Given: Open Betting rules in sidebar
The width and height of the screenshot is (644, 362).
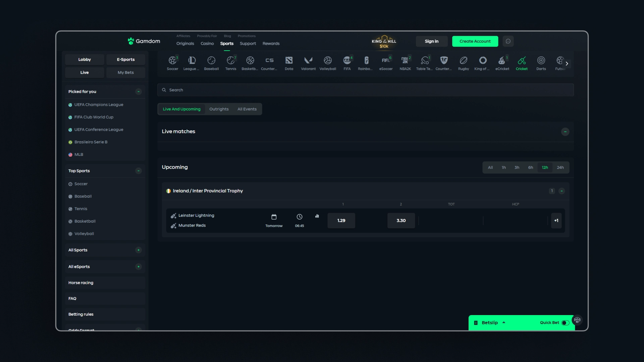Looking at the screenshot, I should 105,314.
